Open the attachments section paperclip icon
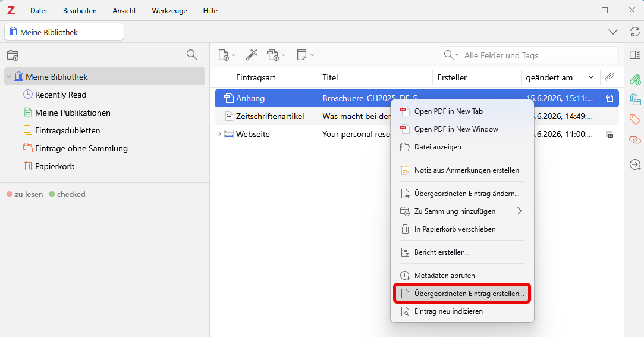The height and width of the screenshot is (337, 644). [x=635, y=79]
